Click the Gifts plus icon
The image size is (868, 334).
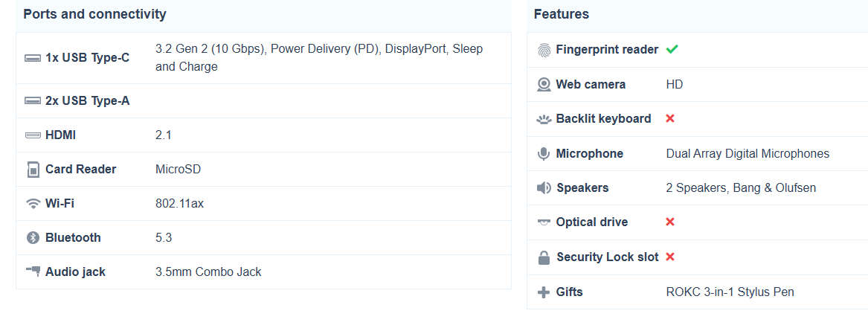(x=544, y=292)
